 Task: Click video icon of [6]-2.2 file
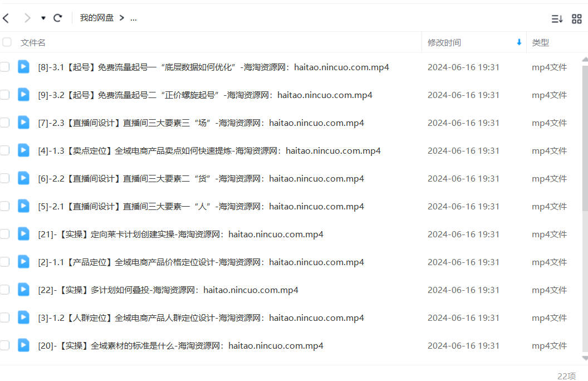coord(23,178)
